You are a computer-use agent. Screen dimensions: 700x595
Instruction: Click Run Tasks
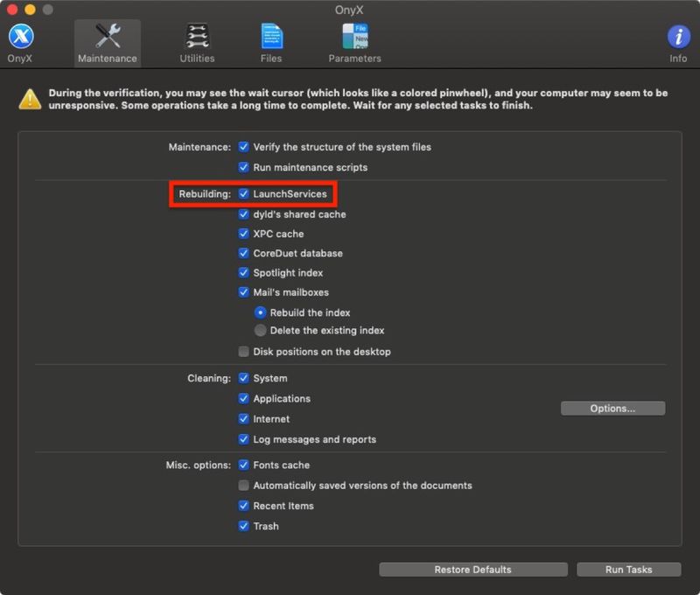coord(628,569)
